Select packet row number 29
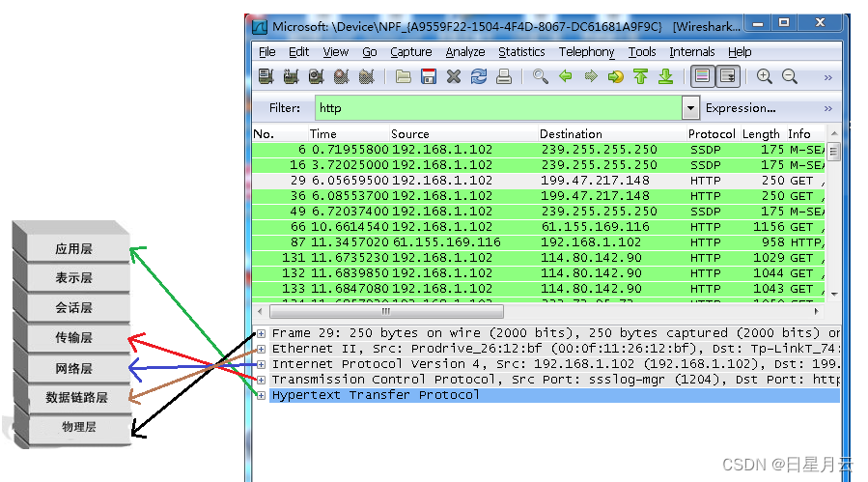868x482 pixels. [x=539, y=181]
